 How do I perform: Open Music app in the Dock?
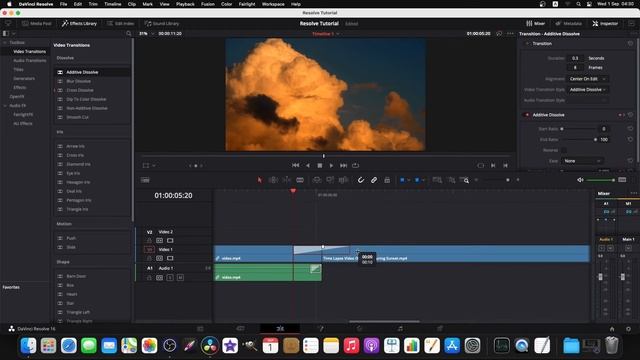(351, 346)
